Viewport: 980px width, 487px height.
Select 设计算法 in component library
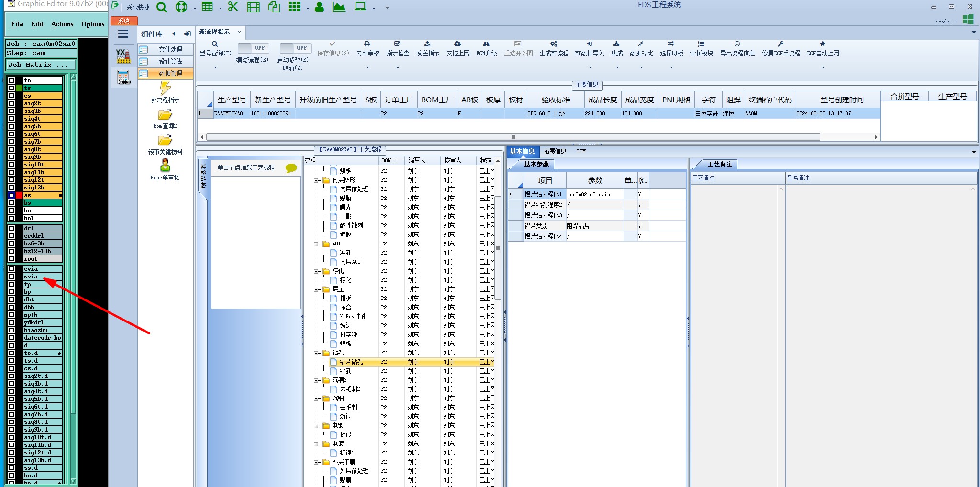pyautogui.click(x=166, y=61)
